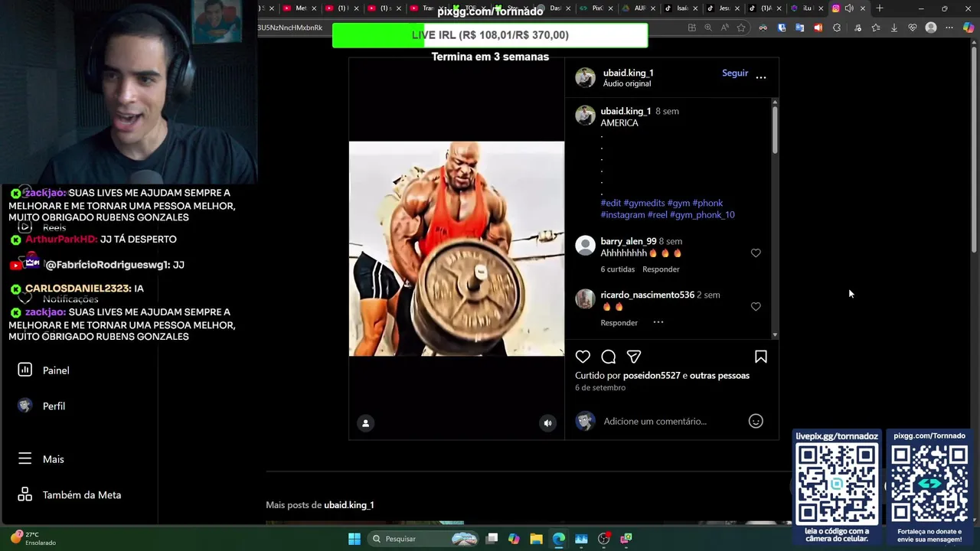Open OBS Studio from the taskbar
Viewport: 980px width, 551px height.
point(603,539)
